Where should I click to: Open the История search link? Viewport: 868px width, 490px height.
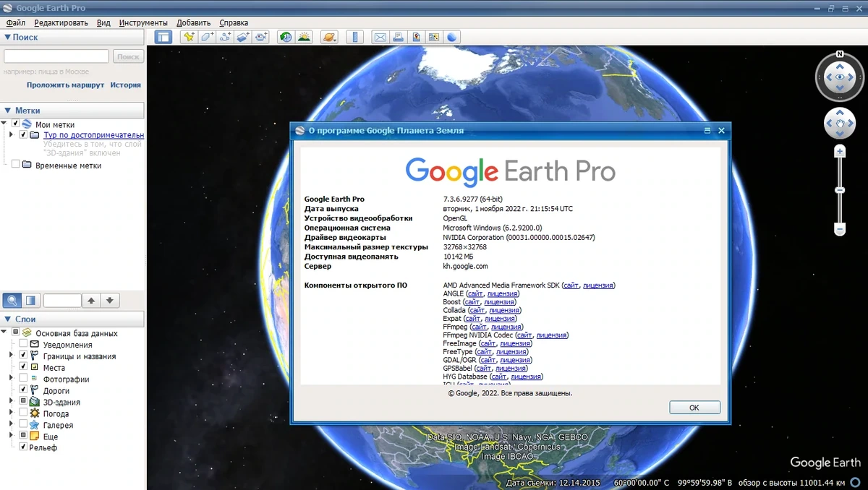click(x=126, y=85)
